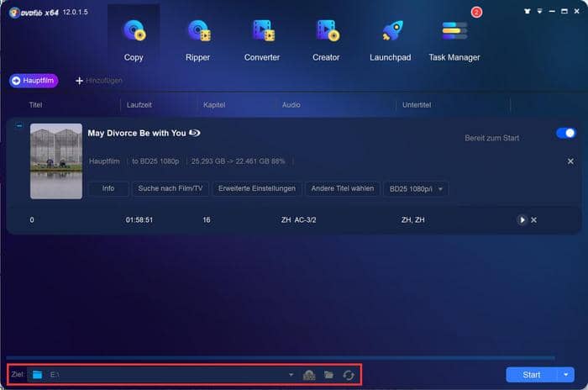Collapse the May Divorce Be with You entry
Screen dimensions: 588x390
(19, 126)
